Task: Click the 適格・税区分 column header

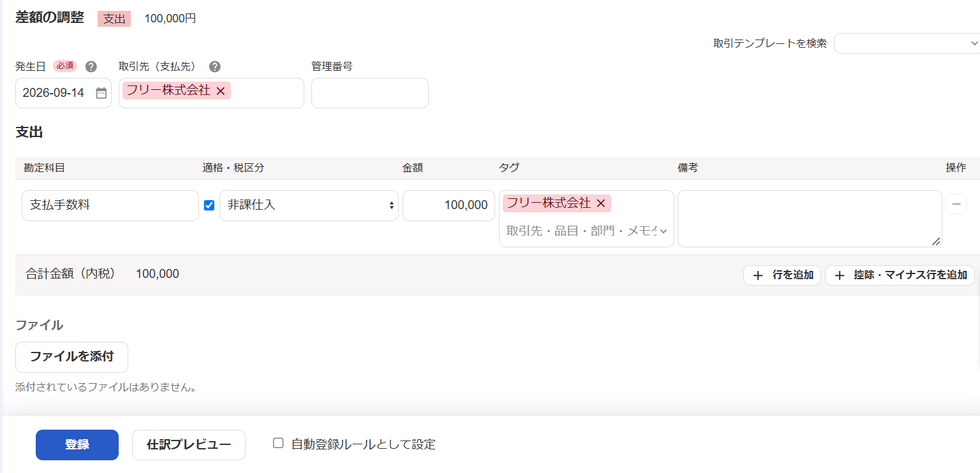Action: click(x=234, y=168)
